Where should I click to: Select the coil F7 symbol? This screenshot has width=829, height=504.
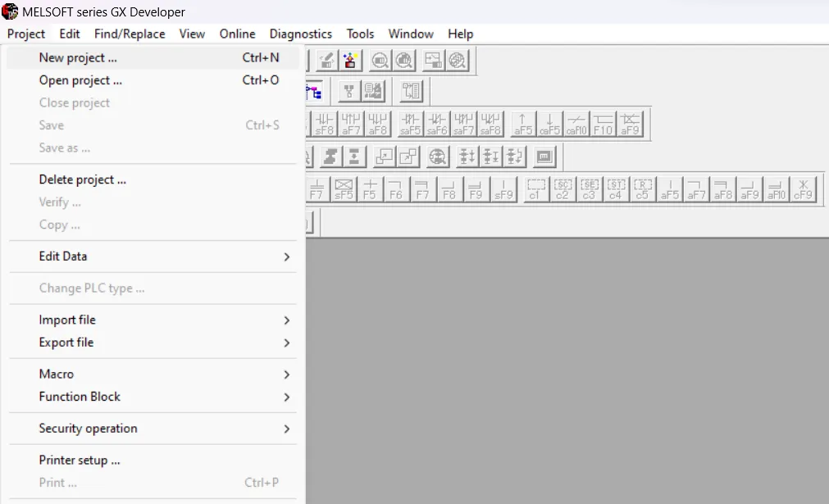tap(423, 189)
